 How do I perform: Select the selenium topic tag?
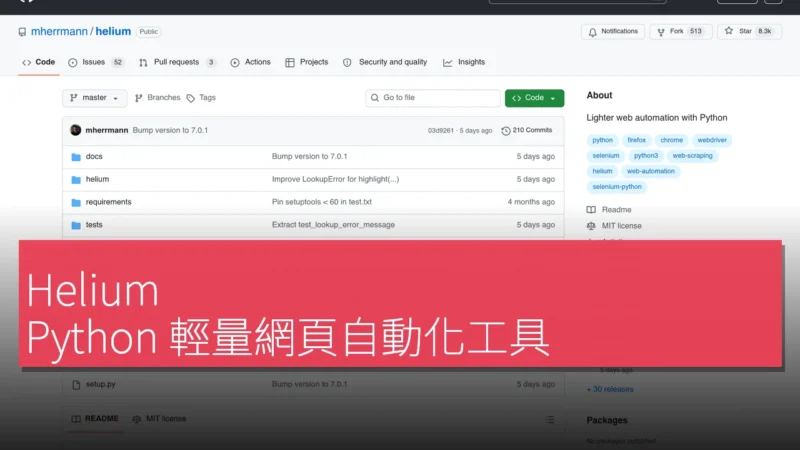tap(606, 156)
